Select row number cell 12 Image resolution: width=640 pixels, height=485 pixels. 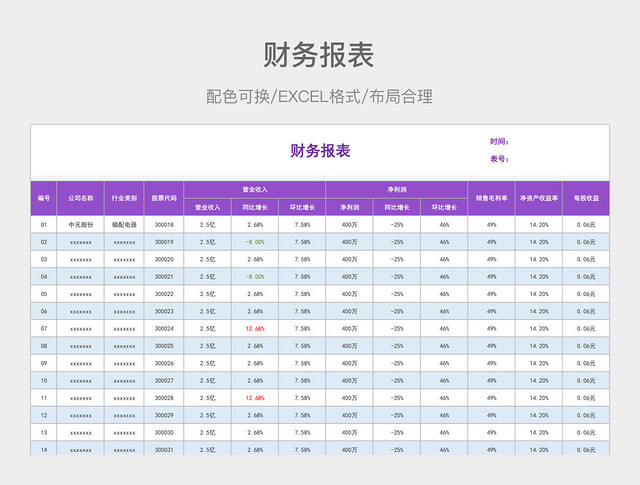pos(44,415)
